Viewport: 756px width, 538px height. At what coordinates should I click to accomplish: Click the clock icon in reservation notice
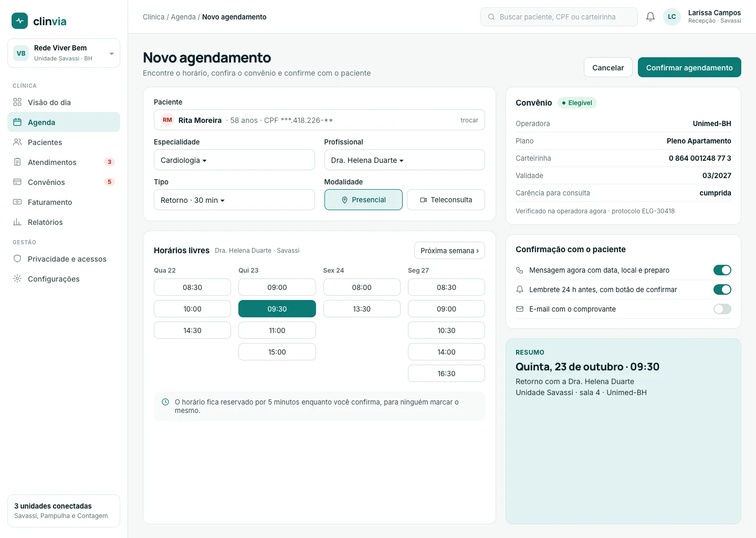[x=165, y=402]
